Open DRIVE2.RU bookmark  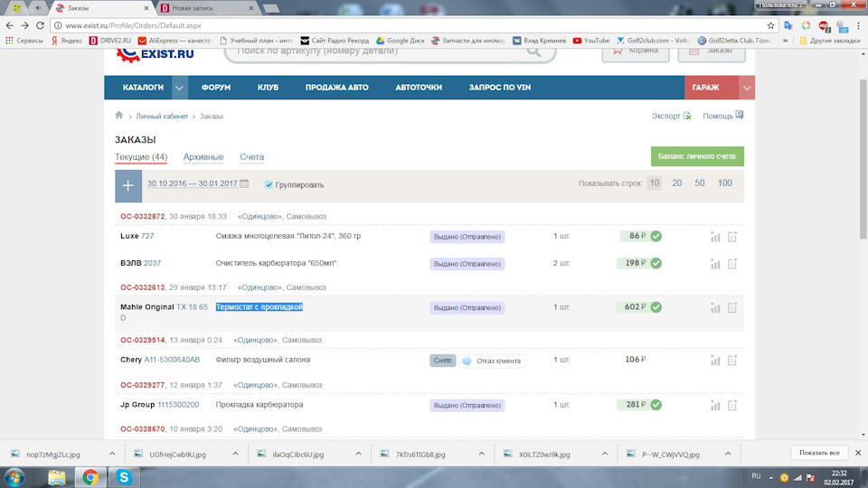click(x=110, y=41)
